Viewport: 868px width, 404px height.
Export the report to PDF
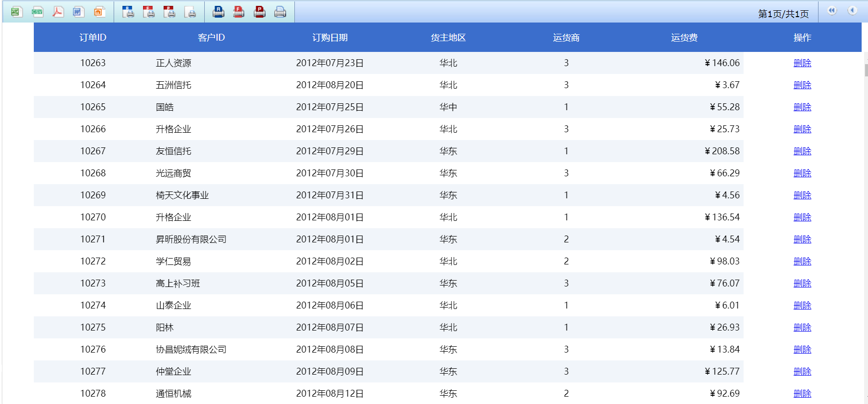tap(58, 12)
